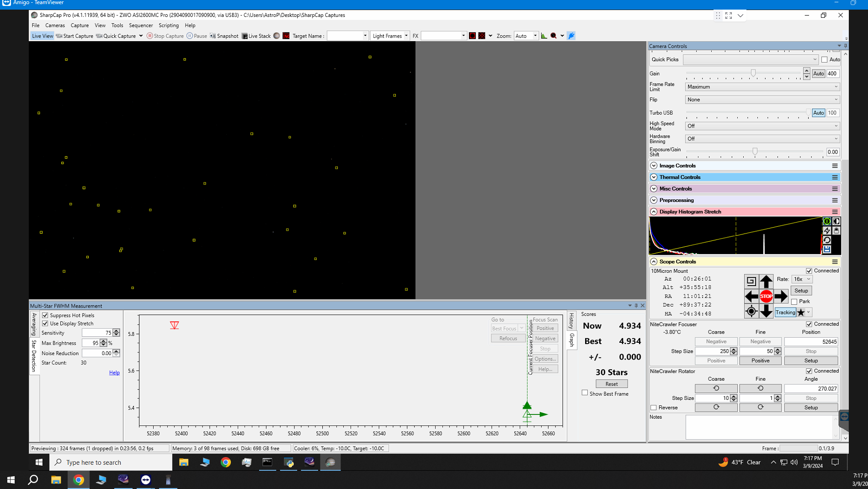Click the red magnifier focus icon in toolbar

554,36
